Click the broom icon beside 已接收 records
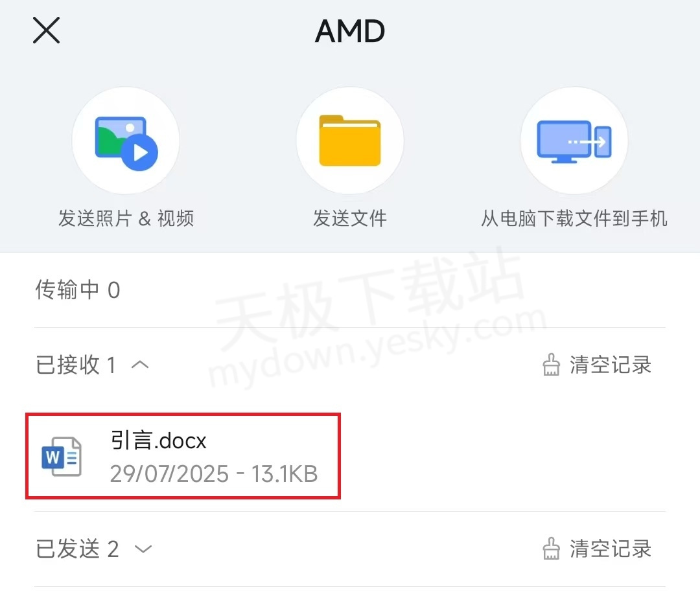Image resolution: width=700 pixels, height=605 pixels. 552,365
